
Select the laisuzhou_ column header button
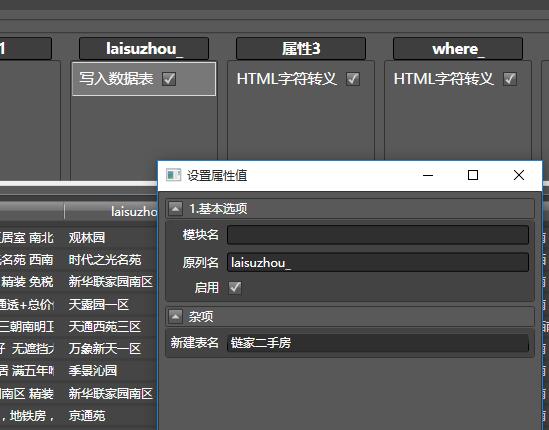click(144, 49)
